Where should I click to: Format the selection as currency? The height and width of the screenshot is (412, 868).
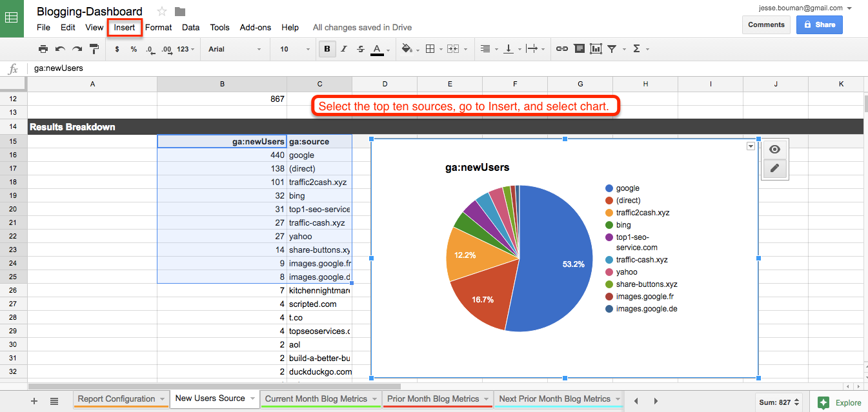click(x=117, y=49)
